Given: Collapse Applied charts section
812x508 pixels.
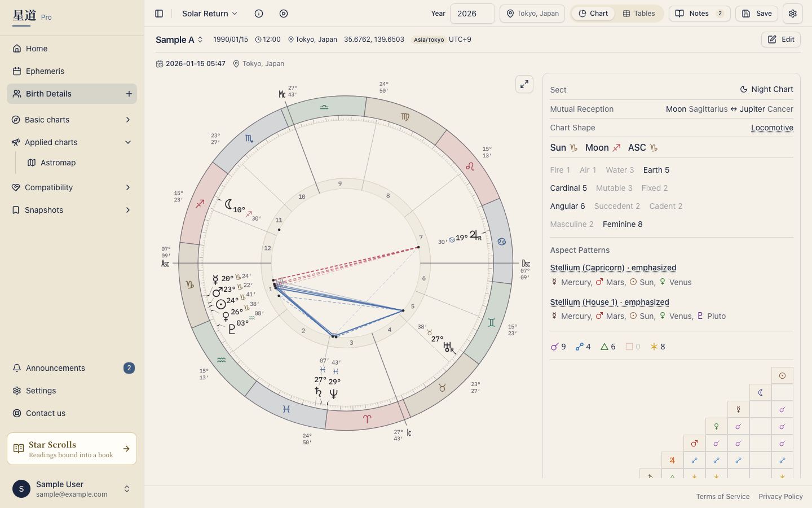Looking at the screenshot, I should tap(72, 142).
